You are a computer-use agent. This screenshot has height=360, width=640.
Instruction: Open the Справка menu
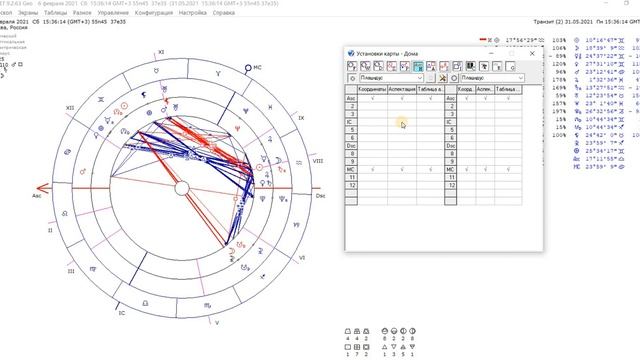coord(224,13)
